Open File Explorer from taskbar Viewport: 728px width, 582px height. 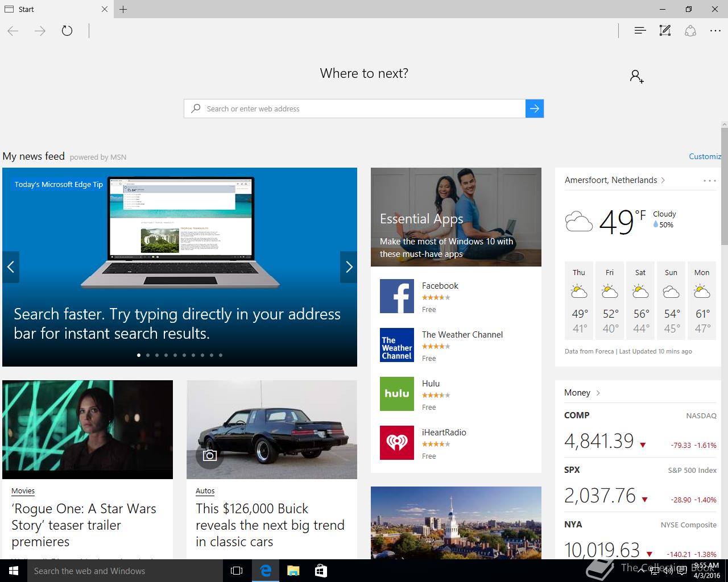[293, 571]
